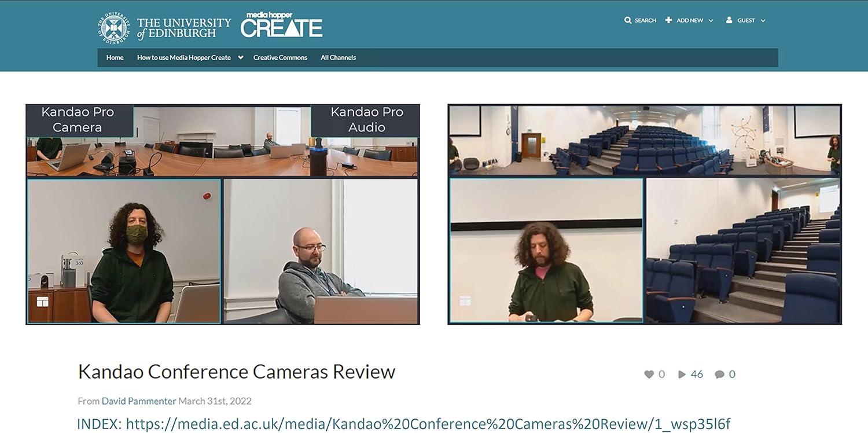
Task: Click the 46 plays count
Action: click(697, 375)
